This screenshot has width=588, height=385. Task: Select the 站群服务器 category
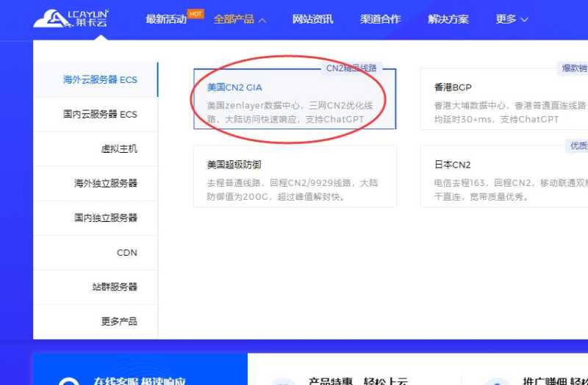[96, 287]
